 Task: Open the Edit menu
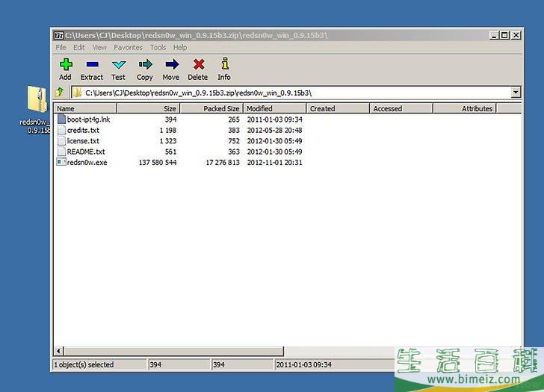tap(79, 48)
